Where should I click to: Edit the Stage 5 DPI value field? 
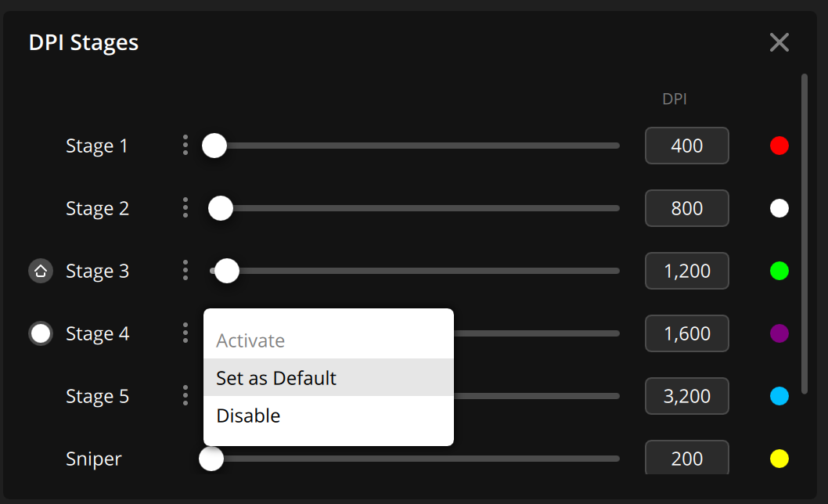click(686, 396)
